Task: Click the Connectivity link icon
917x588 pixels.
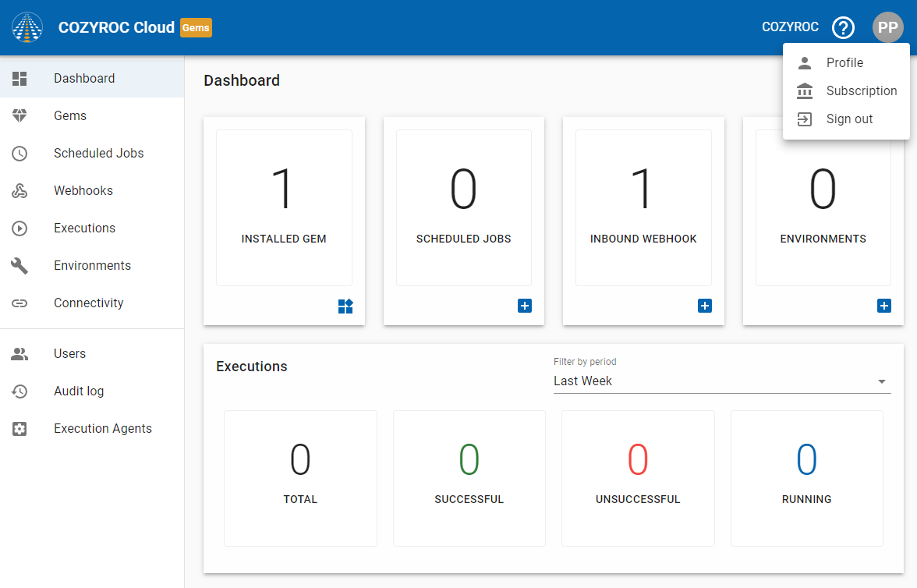Action: pos(19,303)
